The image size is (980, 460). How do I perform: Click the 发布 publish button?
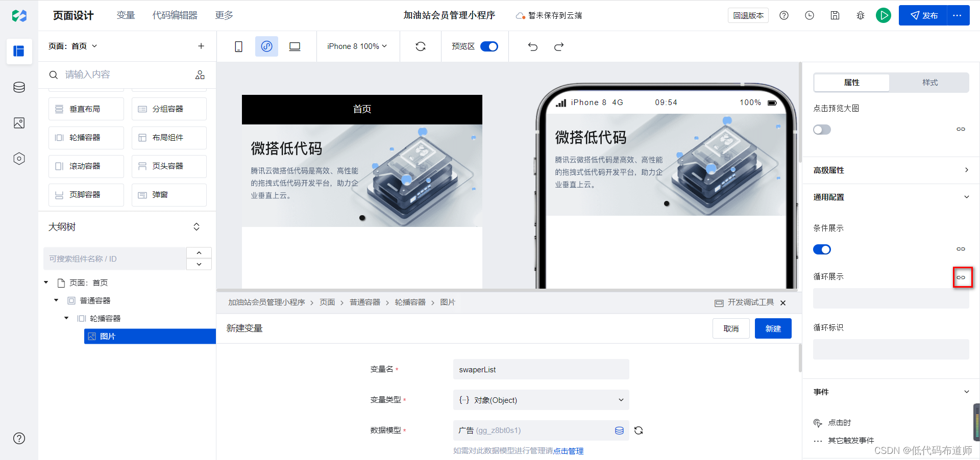click(x=923, y=15)
